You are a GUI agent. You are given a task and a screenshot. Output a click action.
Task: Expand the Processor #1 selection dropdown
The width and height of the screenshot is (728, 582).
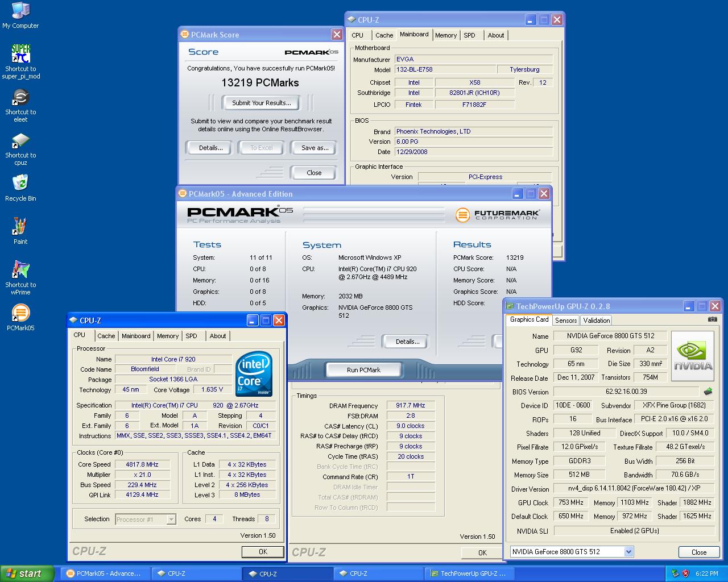pos(171,519)
